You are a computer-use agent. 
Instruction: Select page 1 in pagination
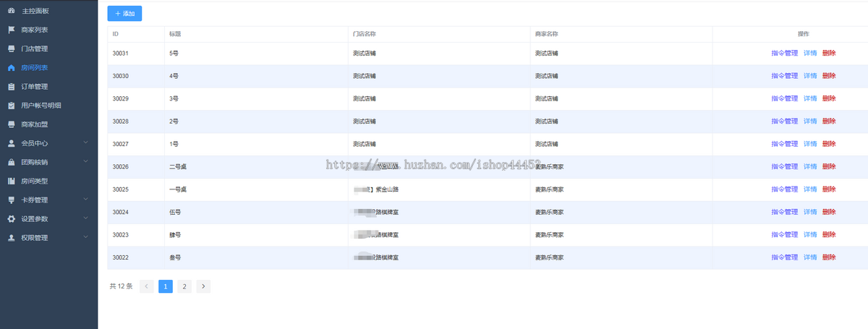(166, 286)
